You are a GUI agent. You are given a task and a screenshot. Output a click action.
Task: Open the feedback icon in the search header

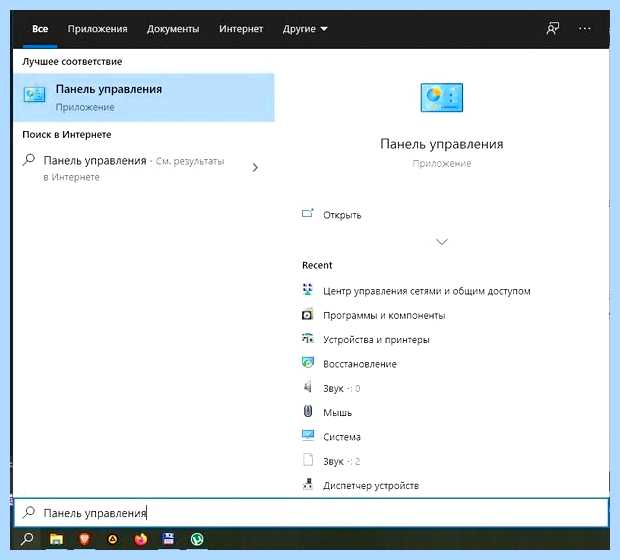[552, 28]
